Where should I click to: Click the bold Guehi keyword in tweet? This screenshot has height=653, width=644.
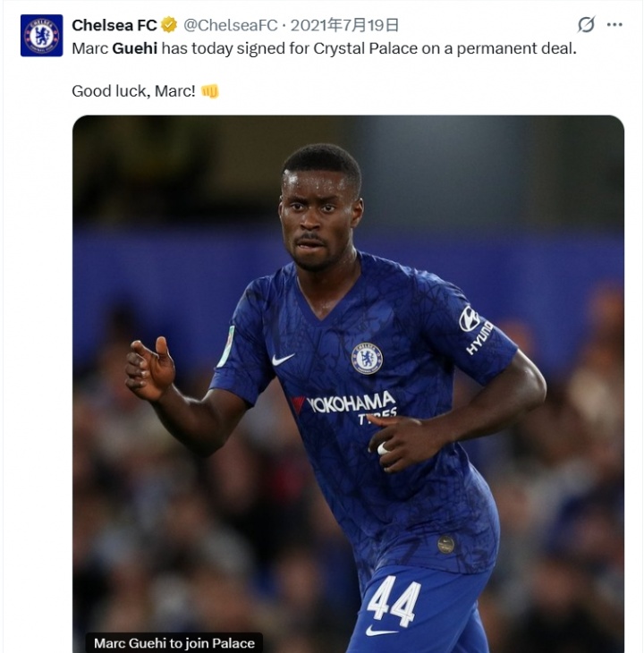(134, 47)
